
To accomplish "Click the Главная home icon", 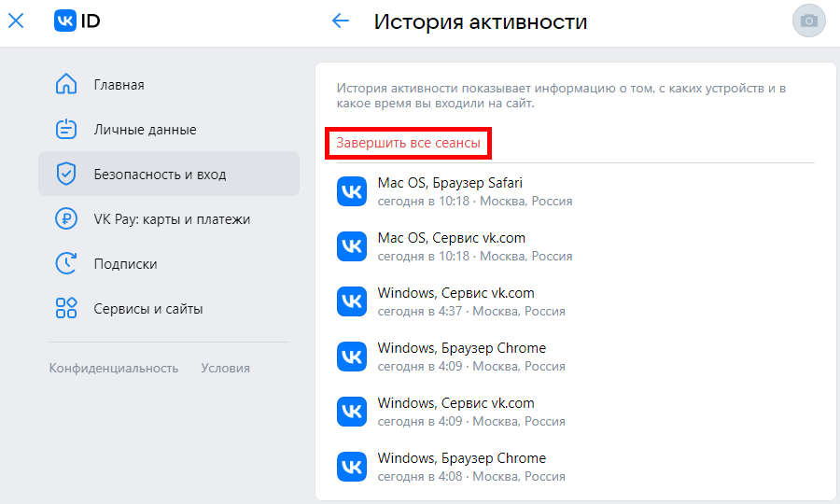I will click(x=66, y=84).
